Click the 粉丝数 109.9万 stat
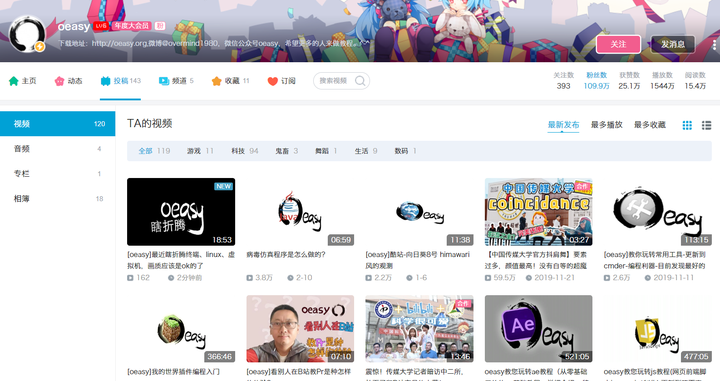The height and width of the screenshot is (381, 720). pyautogui.click(x=596, y=81)
